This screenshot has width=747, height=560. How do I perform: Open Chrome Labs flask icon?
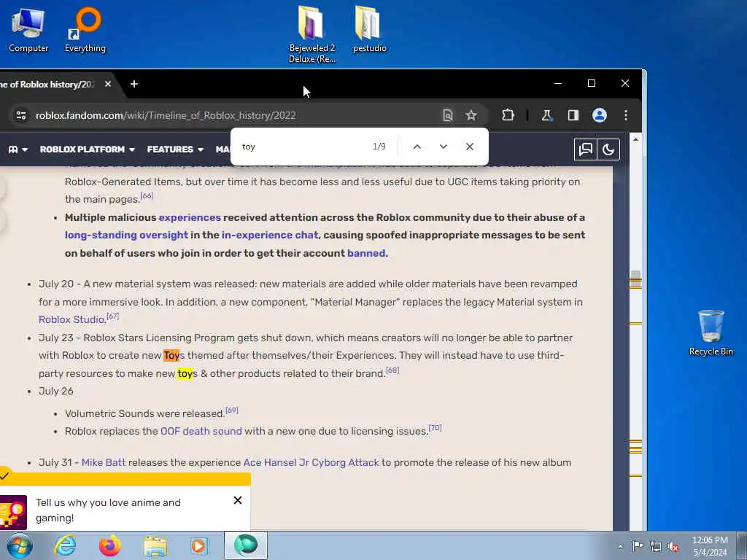pyautogui.click(x=547, y=115)
